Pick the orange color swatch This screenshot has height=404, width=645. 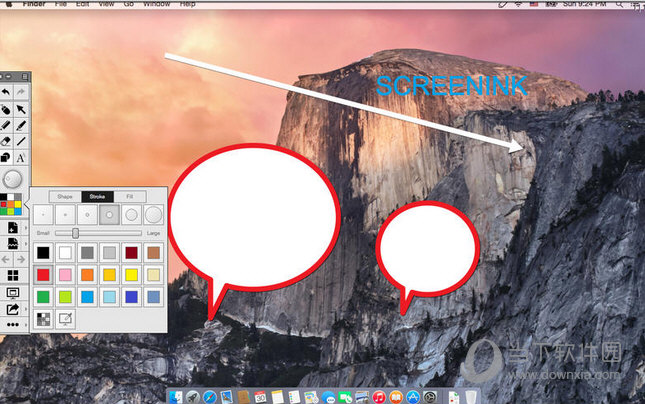point(87,275)
